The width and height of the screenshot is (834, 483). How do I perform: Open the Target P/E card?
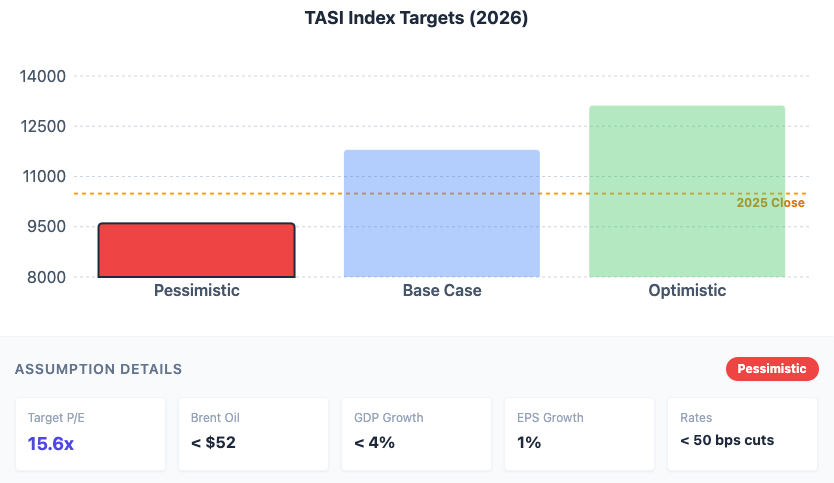click(90, 434)
